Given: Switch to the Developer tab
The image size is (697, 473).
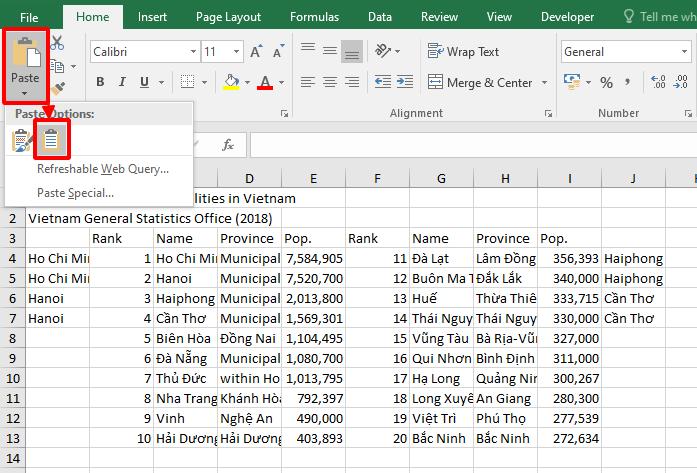Looking at the screenshot, I should tap(567, 17).
